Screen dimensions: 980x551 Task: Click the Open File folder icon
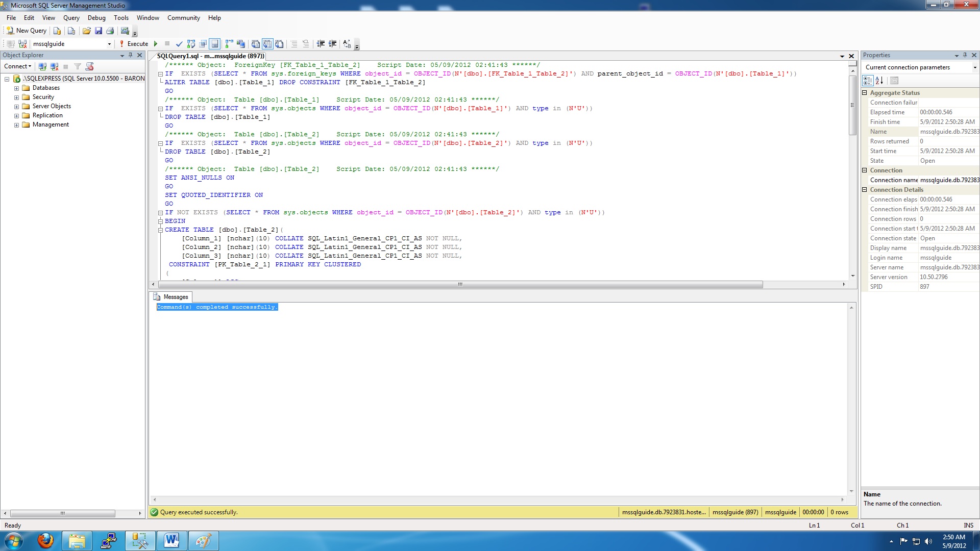(87, 31)
